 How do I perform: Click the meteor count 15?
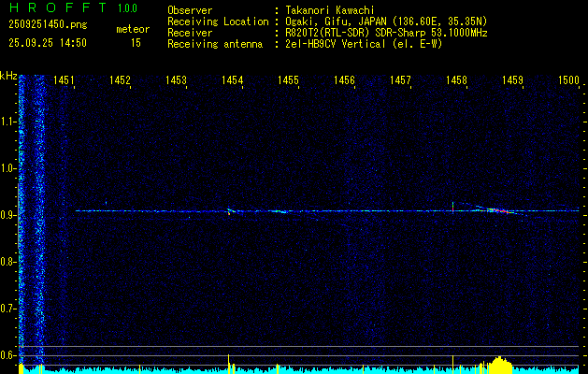(136, 43)
